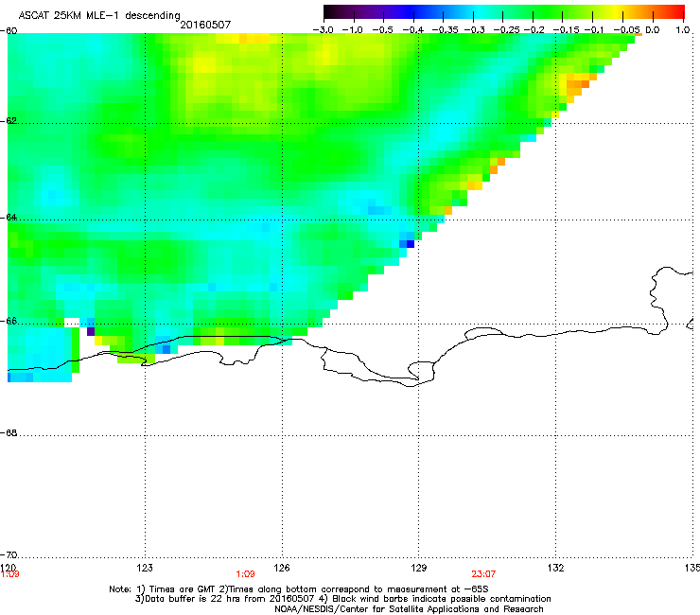Click the -70 latitude label
The width and height of the screenshot is (700, 615).
point(9,554)
